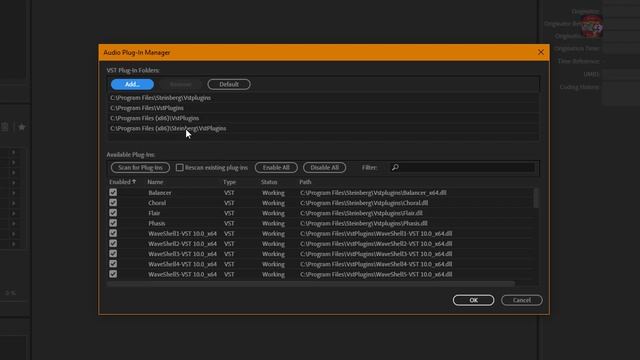Uncheck the WaveShell2-VST plug-in checkbox
This screenshot has width=640, height=360.
[x=113, y=243]
